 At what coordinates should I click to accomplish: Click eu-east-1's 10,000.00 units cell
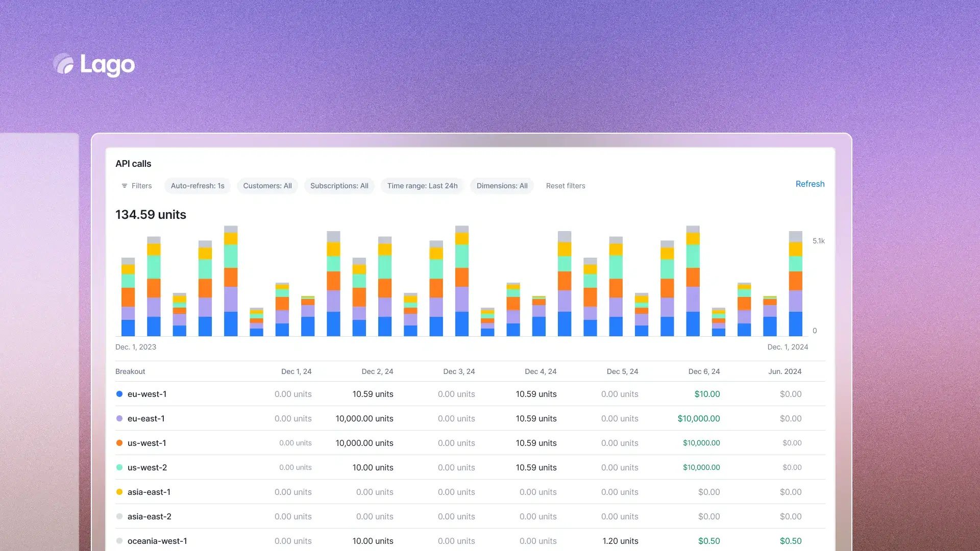(x=364, y=418)
